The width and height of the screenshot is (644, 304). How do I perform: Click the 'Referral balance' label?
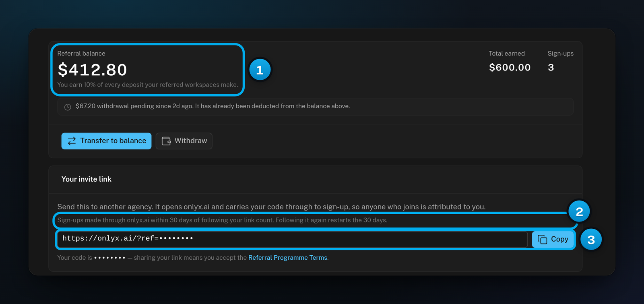81,54
